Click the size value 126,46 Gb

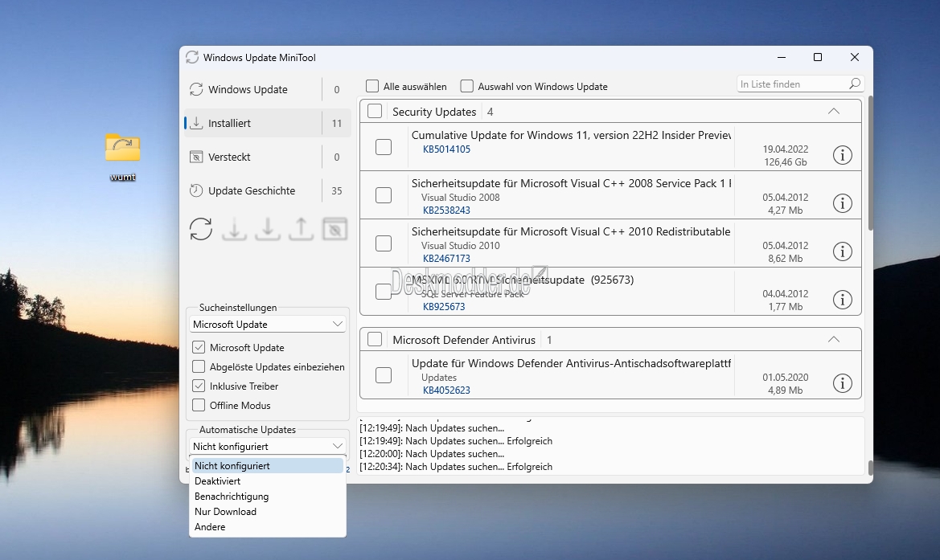coord(786,162)
